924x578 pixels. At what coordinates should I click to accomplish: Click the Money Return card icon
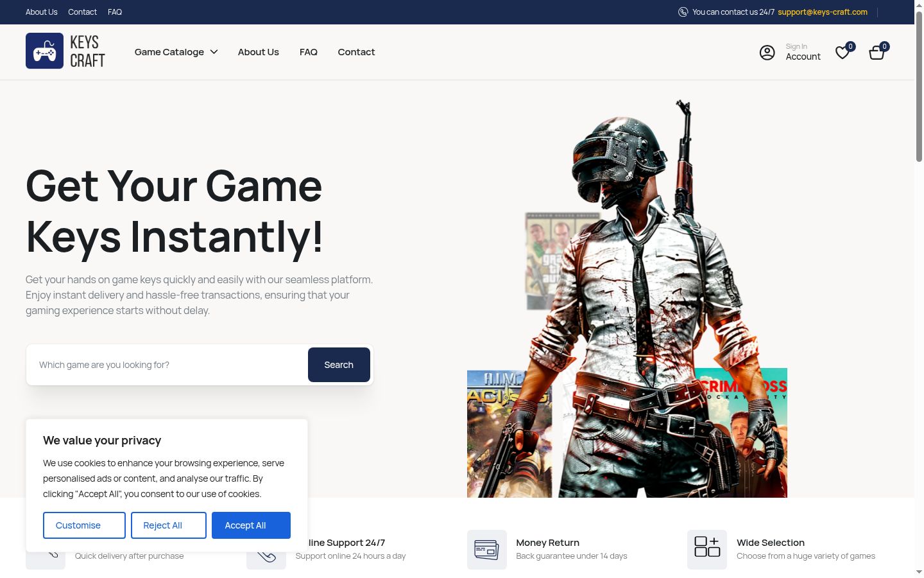coord(487,550)
